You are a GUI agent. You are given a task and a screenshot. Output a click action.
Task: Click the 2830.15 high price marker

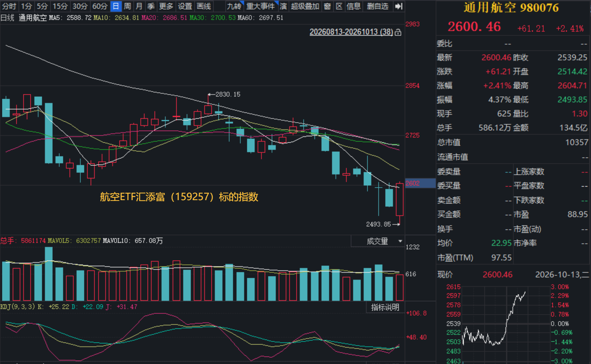pyautogui.click(x=228, y=94)
